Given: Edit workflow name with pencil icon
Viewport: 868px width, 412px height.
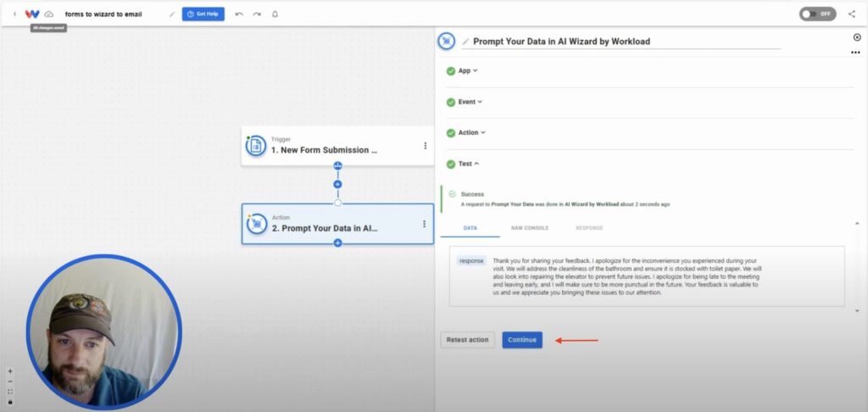Looking at the screenshot, I should (172, 14).
